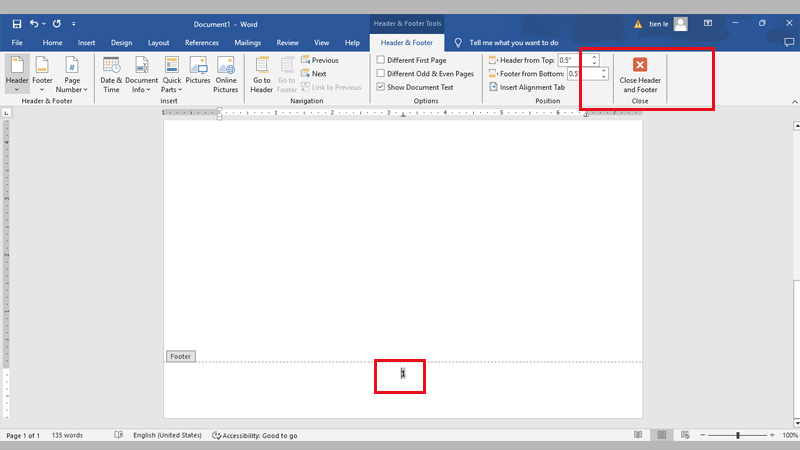Check Different Odd & Even Pages
Viewport: 800px width, 450px height.
pos(380,74)
